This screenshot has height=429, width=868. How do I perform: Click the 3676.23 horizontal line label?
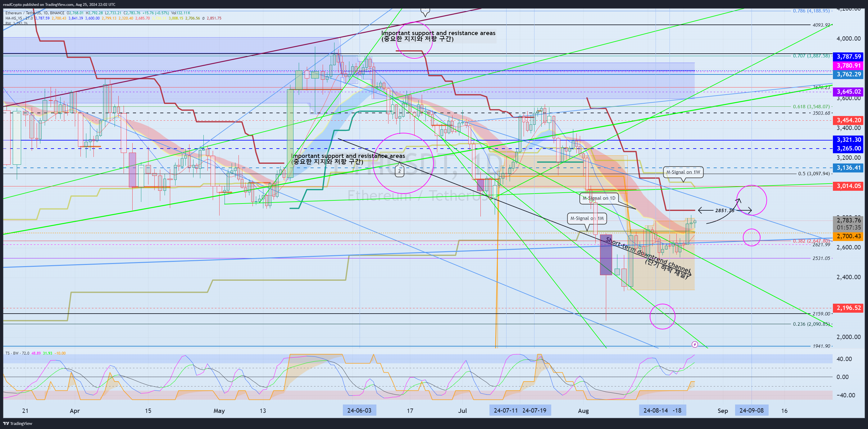pyautogui.click(x=821, y=87)
